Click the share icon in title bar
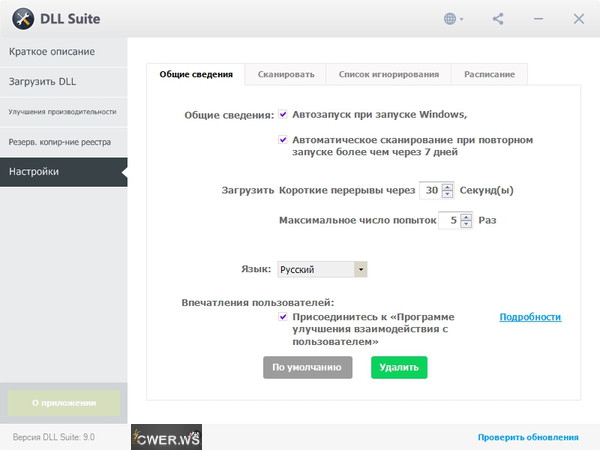The image size is (600, 450). coord(499,19)
